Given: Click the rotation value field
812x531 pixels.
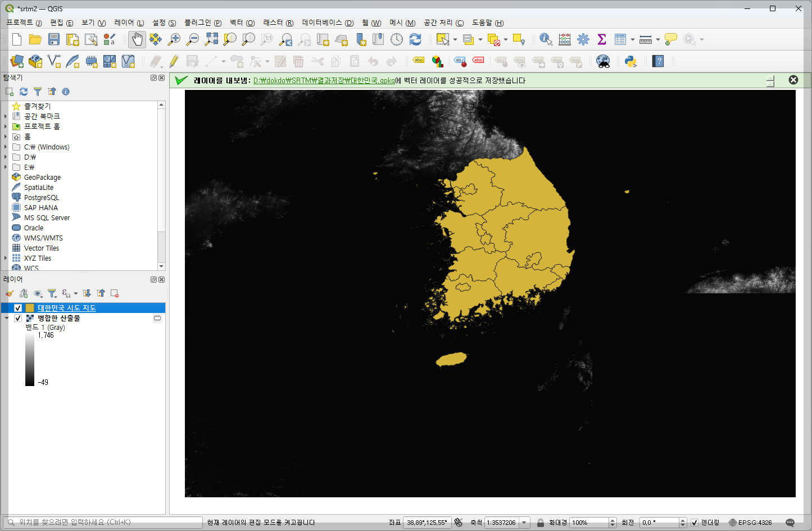Looking at the screenshot, I should coord(659,523).
